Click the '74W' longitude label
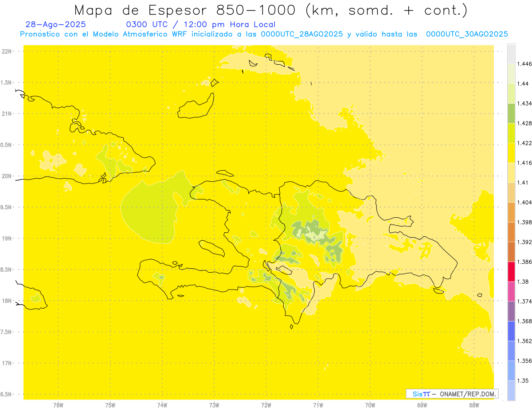The width and height of the screenshot is (532, 411). [162, 405]
